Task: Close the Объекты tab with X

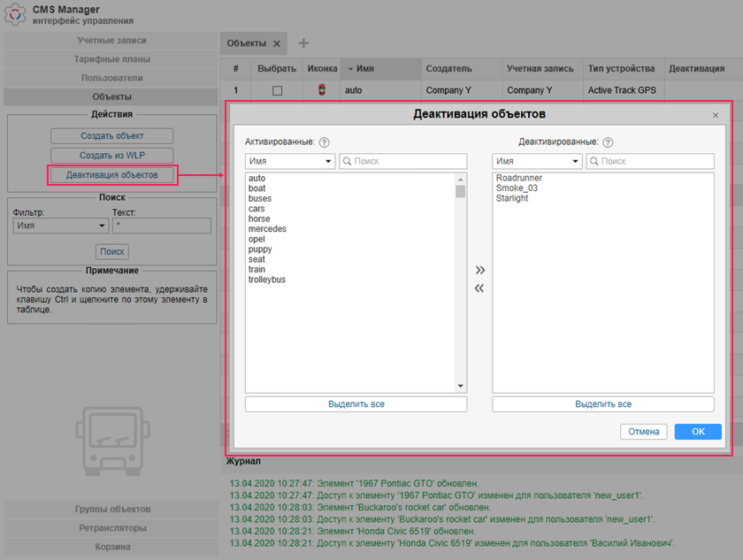Action: [x=276, y=43]
